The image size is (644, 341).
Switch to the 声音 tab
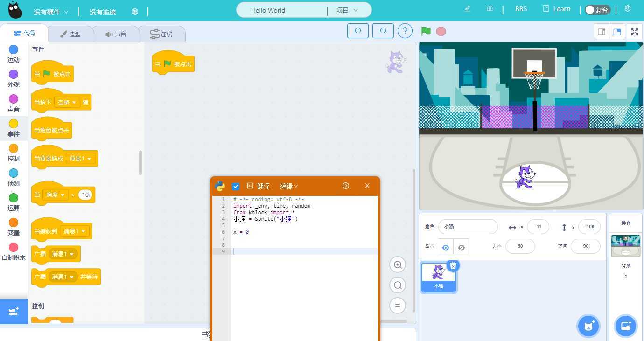pos(116,34)
